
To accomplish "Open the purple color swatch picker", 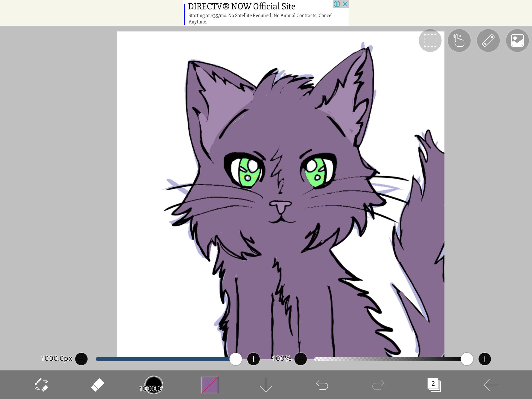I will coord(210,385).
